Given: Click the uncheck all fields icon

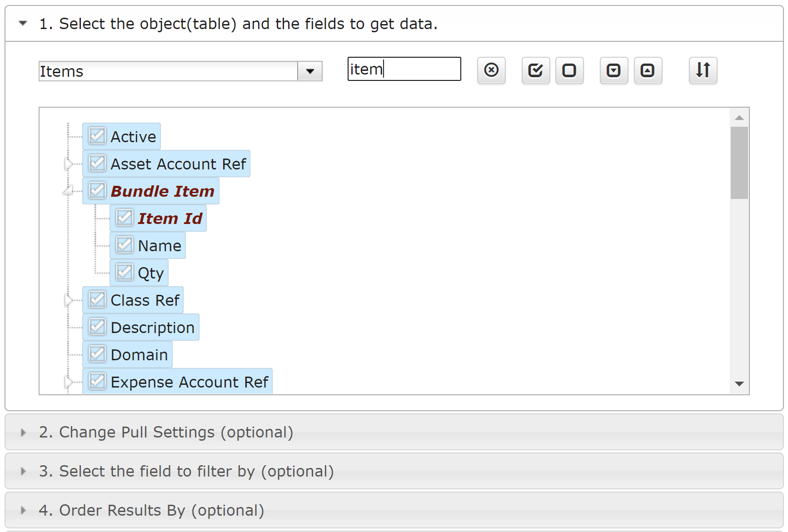Looking at the screenshot, I should click(x=569, y=70).
